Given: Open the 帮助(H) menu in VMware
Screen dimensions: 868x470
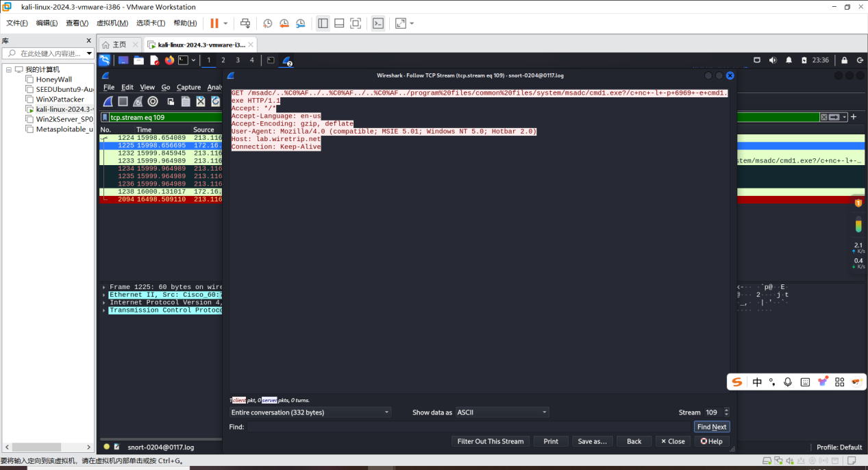Looking at the screenshot, I should [185, 23].
